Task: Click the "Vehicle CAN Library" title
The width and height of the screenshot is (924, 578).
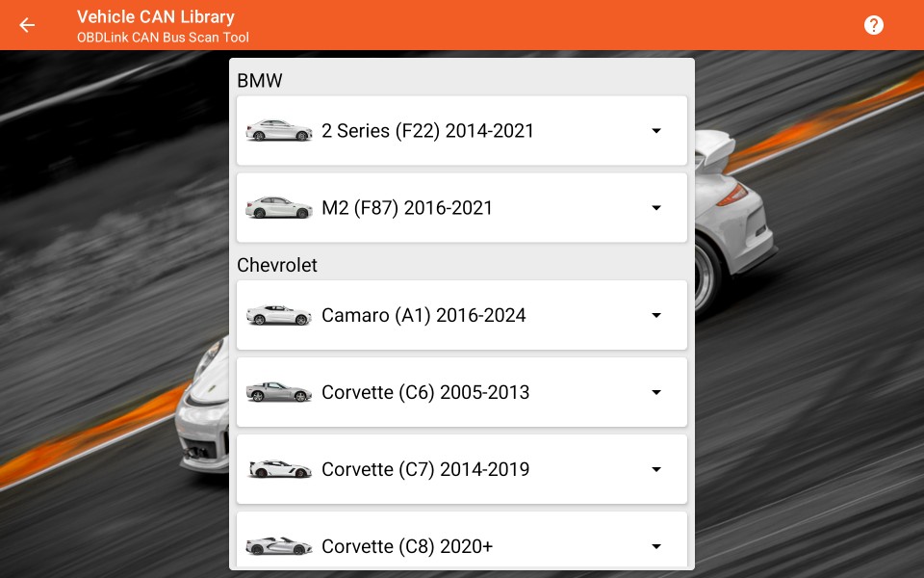Action: pyautogui.click(x=156, y=17)
